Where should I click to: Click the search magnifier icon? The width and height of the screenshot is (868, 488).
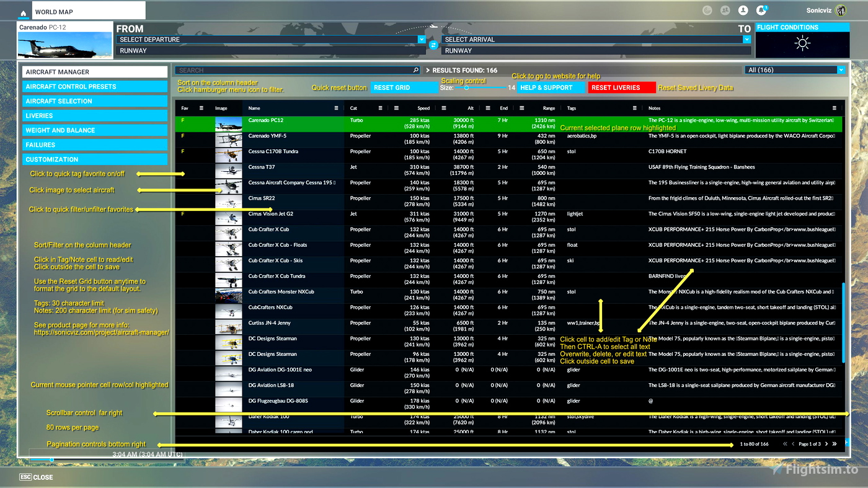[416, 70]
